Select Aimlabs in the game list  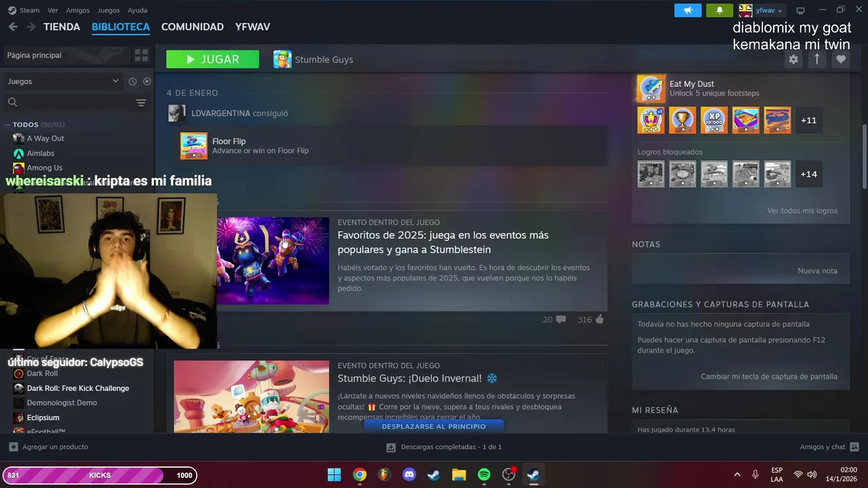[x=41, y=153]
